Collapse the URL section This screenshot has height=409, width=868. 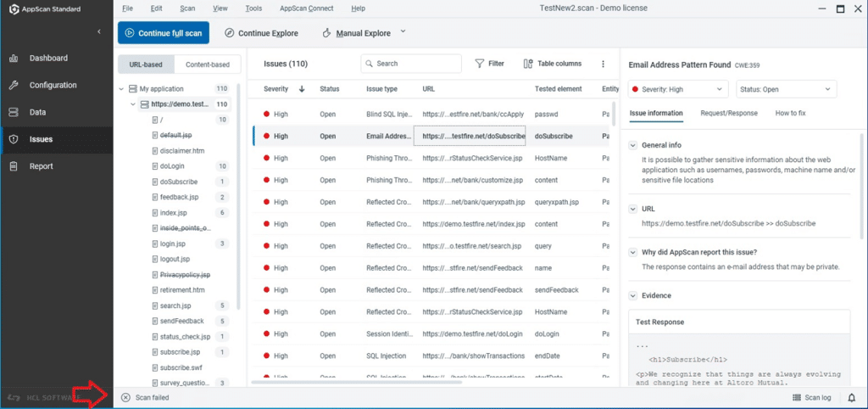(x=632, y=210)
